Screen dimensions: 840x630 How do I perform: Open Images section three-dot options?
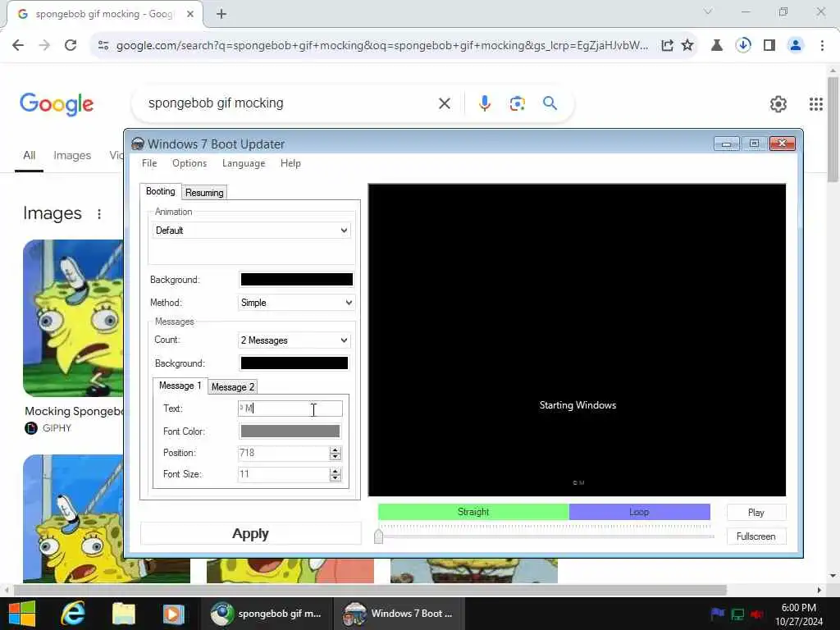99,214
